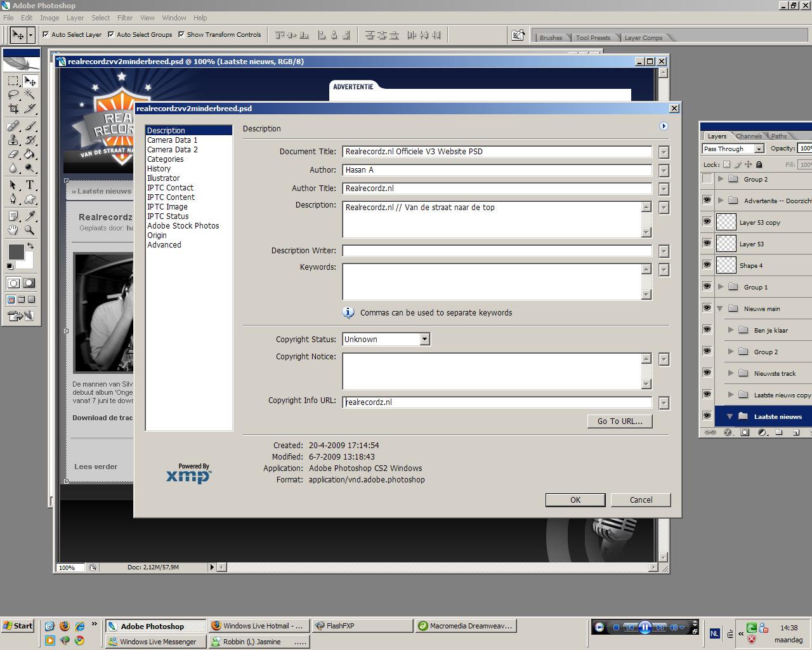Open the Windows Start button
812x650 pixels.
tap(18, 626)
